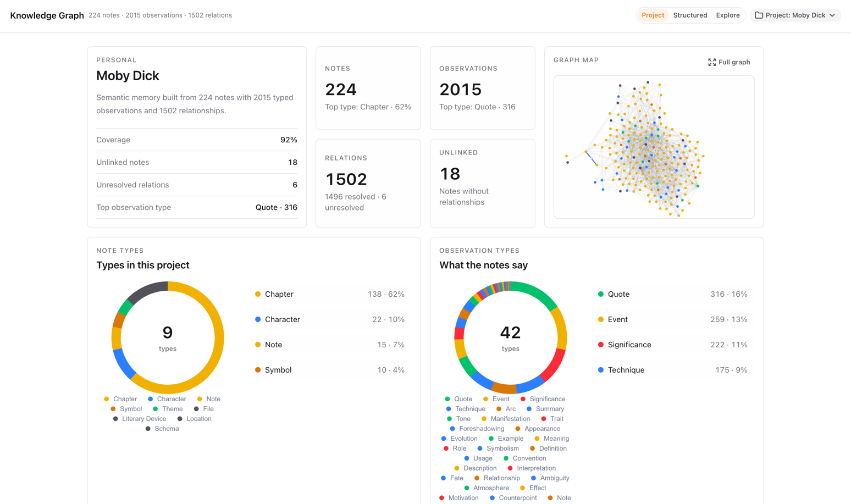Click the Example legend entry
Image resolution: width=851 pixels, height=504 pixels.
(506, 439)
